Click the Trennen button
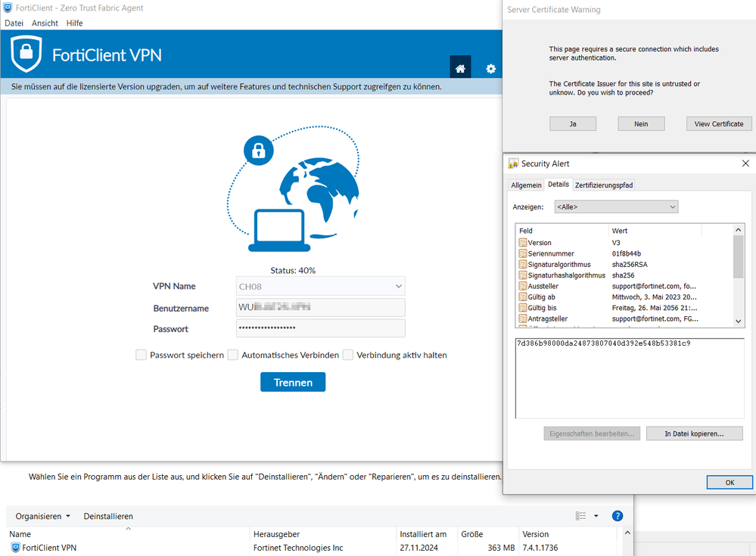Screen dimensions: 756x556 (293, 382)
